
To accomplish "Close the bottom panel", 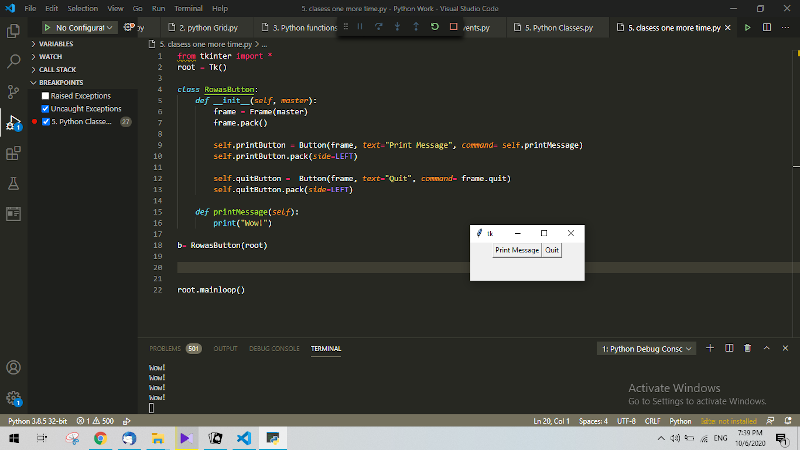I will click(x=785, y=348).
